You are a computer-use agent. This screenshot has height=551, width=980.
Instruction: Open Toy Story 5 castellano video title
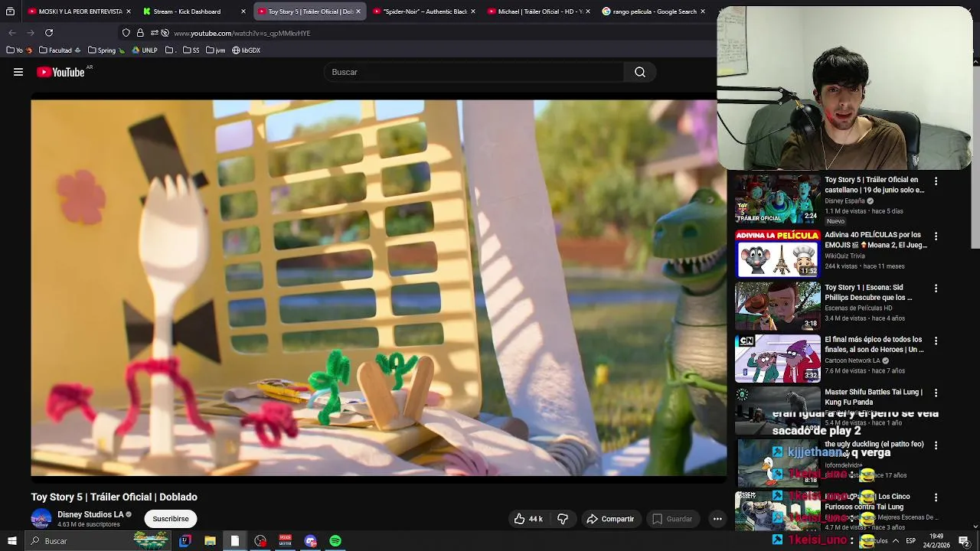pyautogui.click(x=874, y=184)
